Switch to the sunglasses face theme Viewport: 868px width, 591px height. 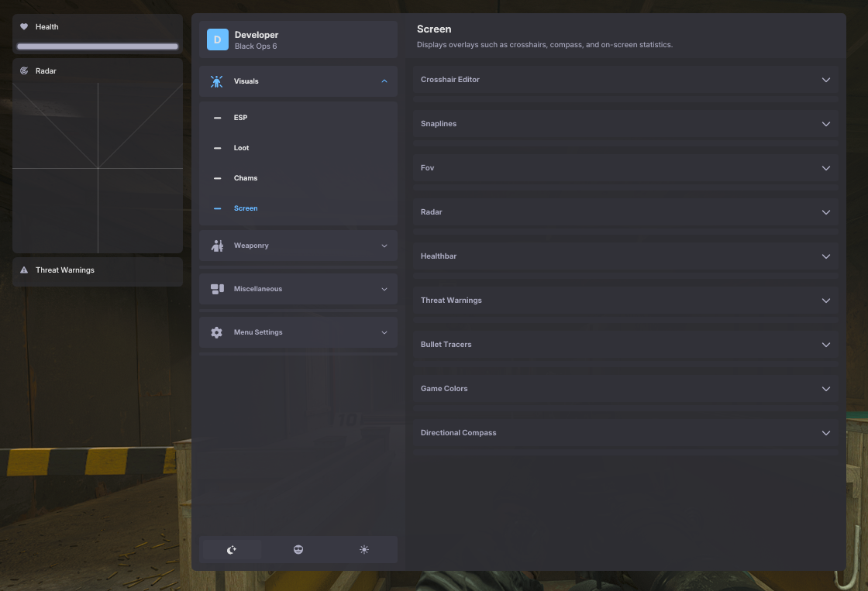click(298, 550)
